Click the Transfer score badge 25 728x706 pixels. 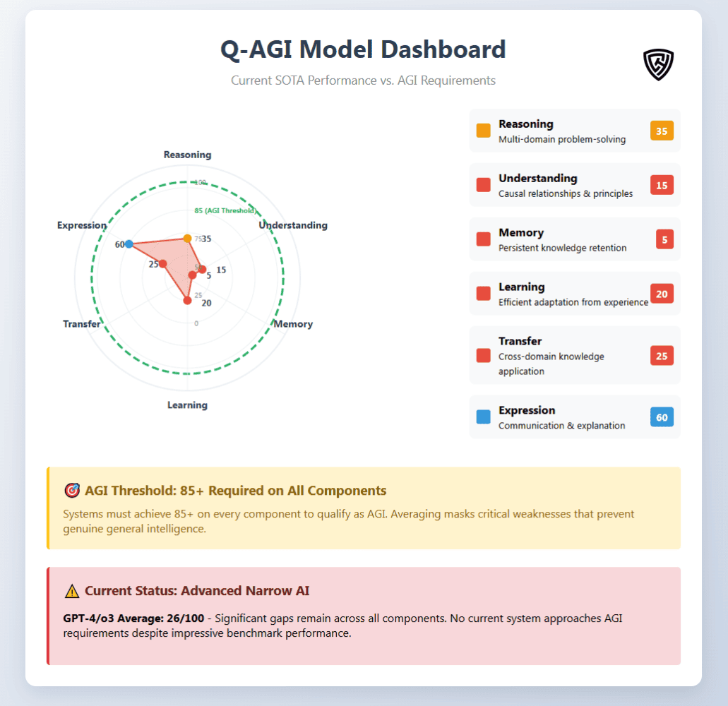click(x=662, y=356)
